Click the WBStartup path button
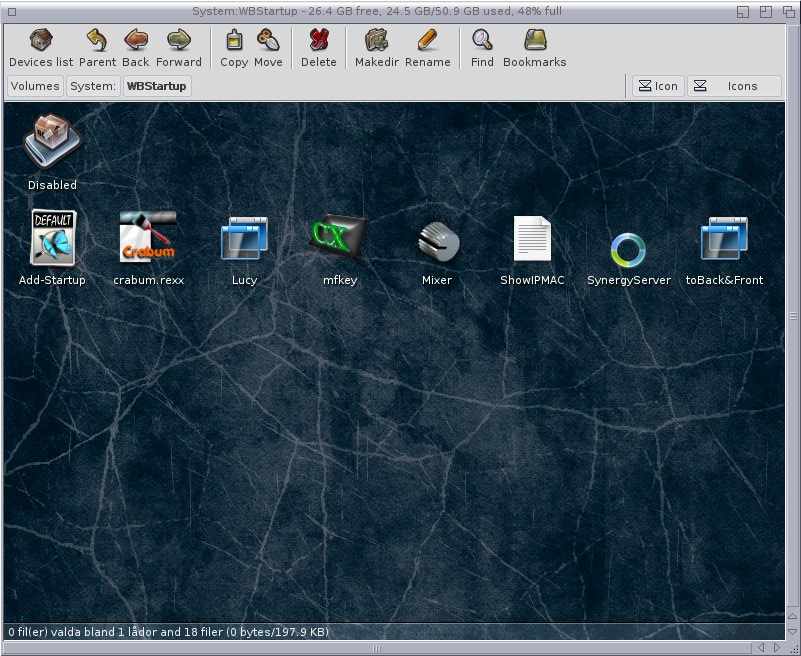This screenshot has height=656, width=801. point(156,86)
